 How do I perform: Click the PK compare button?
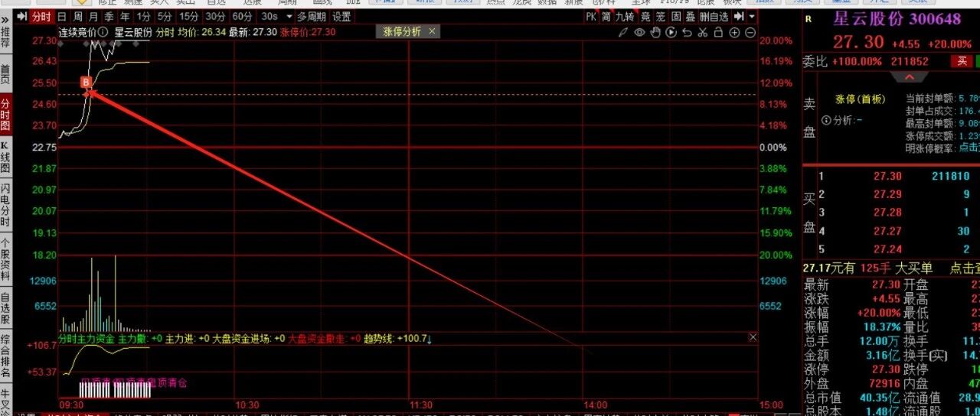click(x=590, y=16)
